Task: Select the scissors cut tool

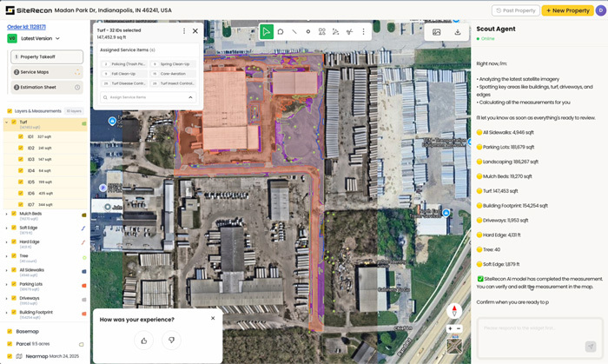Action: (x=349, y=32)
